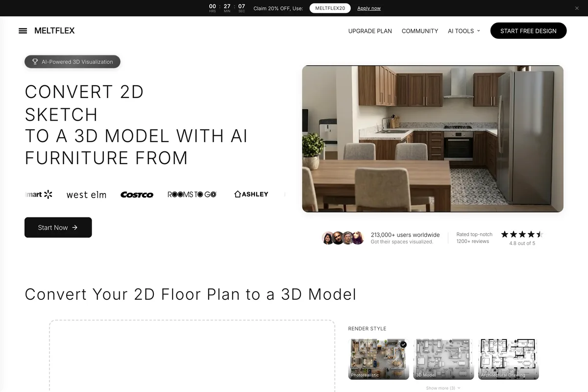
Task: Click the Start Now button
Action: coord(58,227)
